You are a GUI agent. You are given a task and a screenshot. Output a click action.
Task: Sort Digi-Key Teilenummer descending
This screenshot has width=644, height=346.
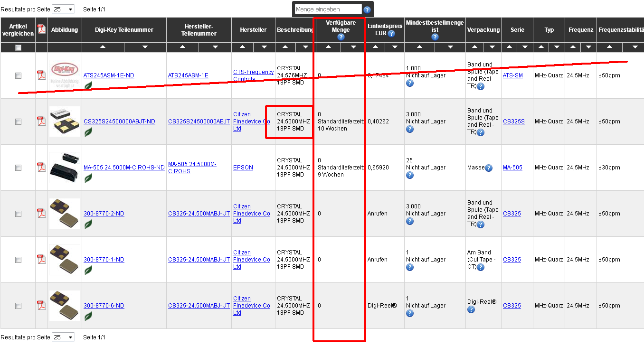[x=145, y=47]
